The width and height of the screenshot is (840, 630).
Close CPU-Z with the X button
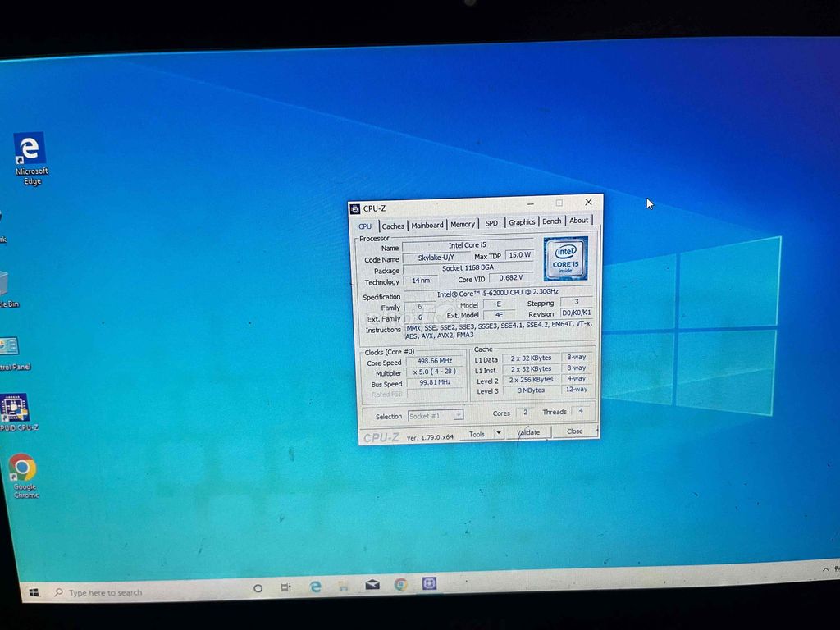588,202
